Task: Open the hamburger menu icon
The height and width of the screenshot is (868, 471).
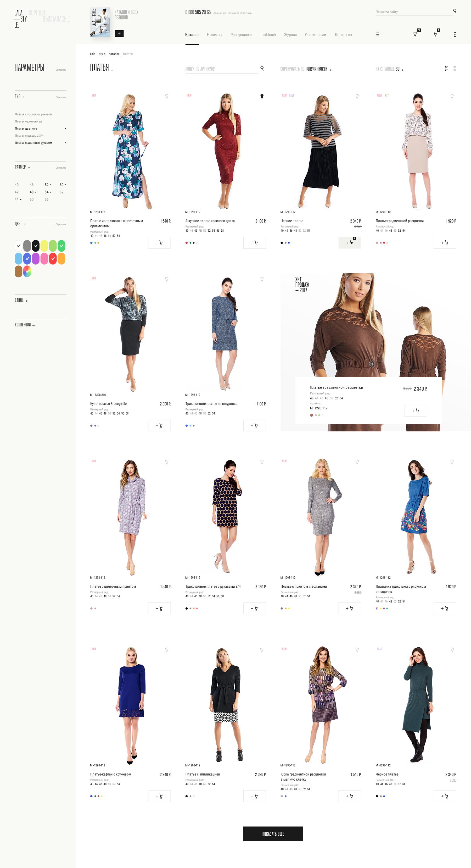Action: point(377,34)
